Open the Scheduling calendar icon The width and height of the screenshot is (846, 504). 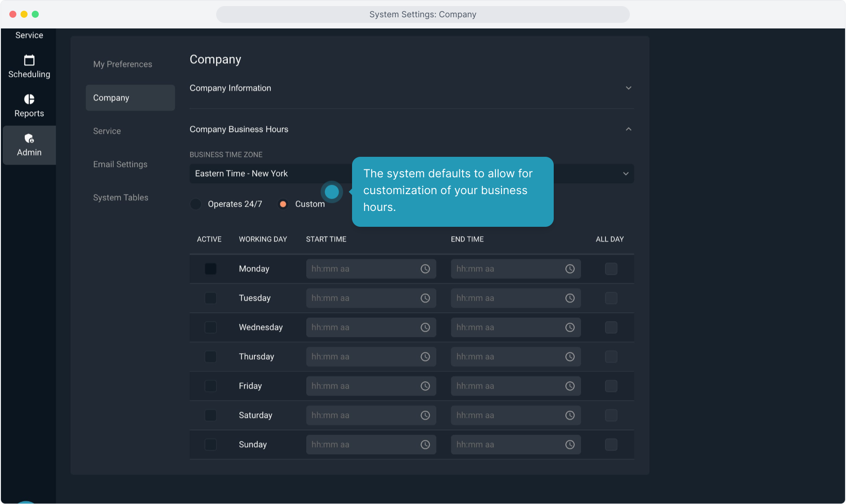[29, 61]
